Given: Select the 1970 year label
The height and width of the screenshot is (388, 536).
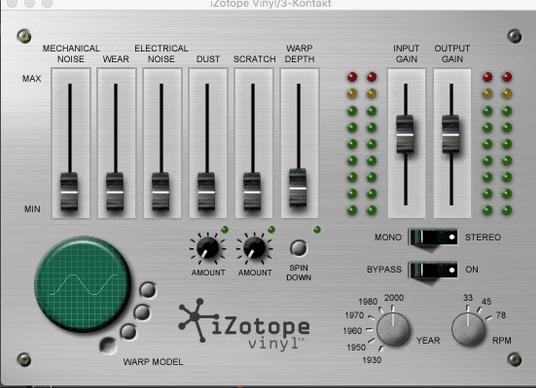Looking at the screenshot, I should pyautogui.click(x=354, y=315).
